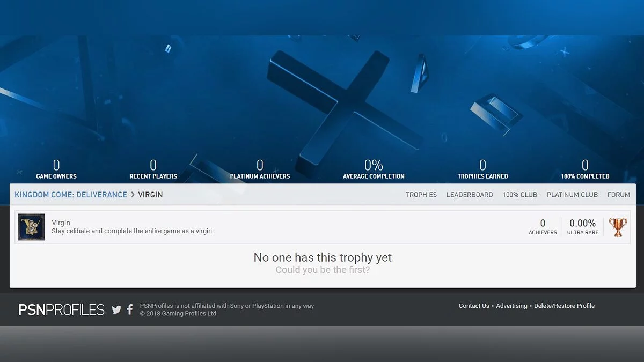The height and width of the screenshot is (362, 644).
Task: Click the '© 2018 Gaming Profiles Ltd' text
Action: (x=178, y=313)
